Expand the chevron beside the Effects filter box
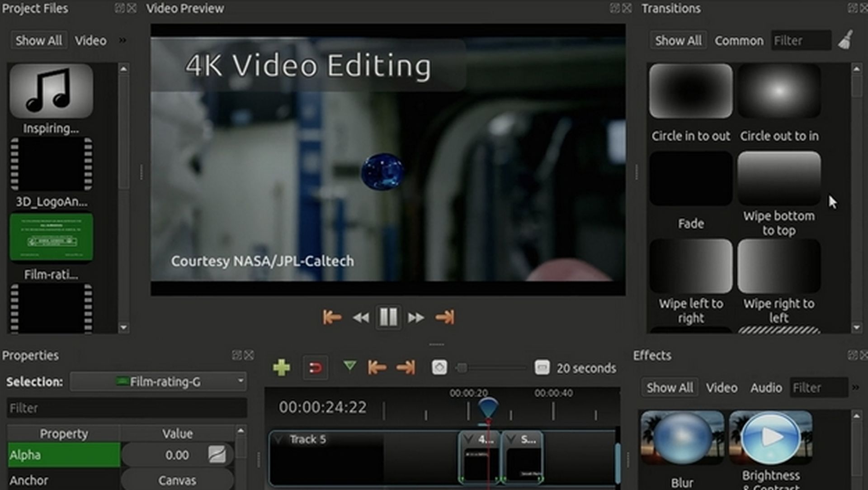 (856, 387)
